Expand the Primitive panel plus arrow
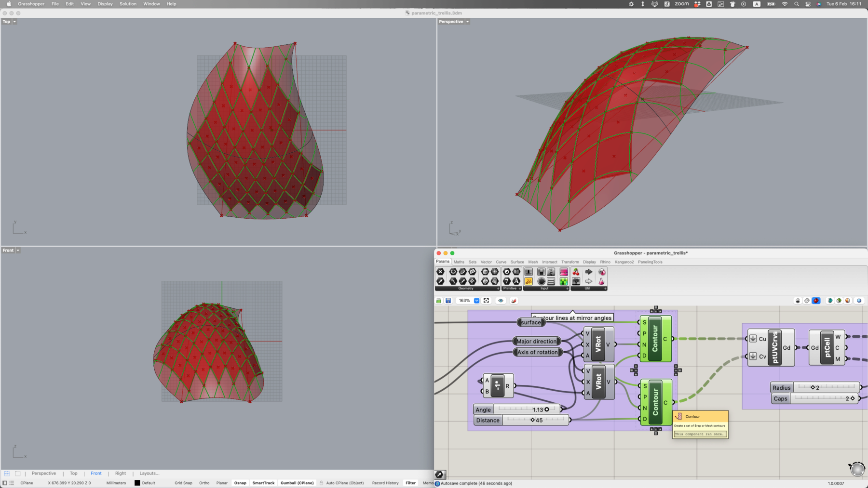The width and height of the screenshot is (868, 488). [x=520, y=289]
